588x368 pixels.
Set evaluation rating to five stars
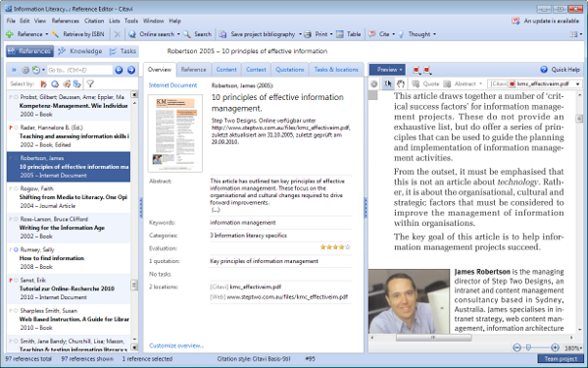coord(348,247)
